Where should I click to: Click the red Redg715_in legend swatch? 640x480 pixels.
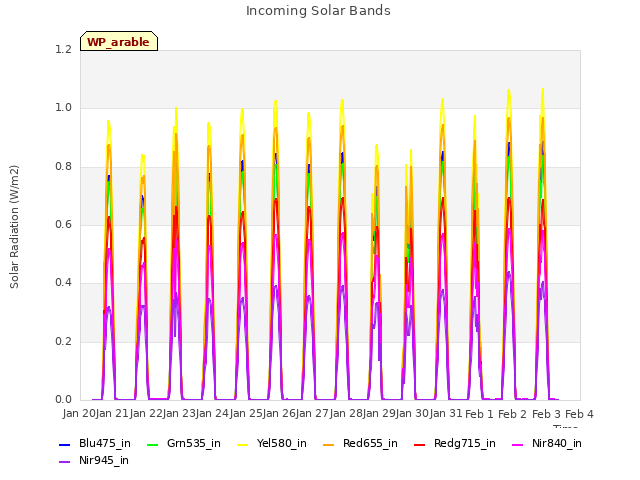[419, 444]
